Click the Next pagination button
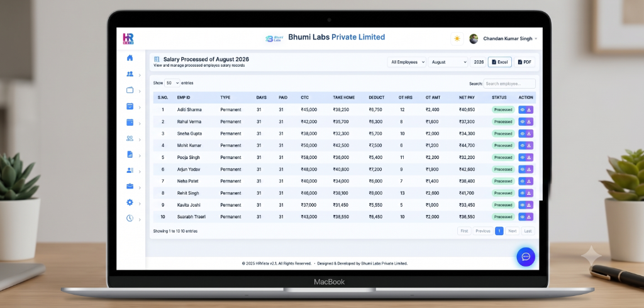Image resolution: width=644 pixels, height=308 pixels. (x=512, y=231)
